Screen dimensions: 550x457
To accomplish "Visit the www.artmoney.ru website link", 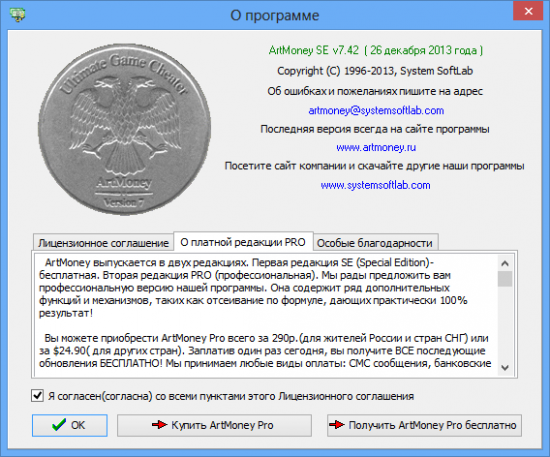I will tap(376, 147).
